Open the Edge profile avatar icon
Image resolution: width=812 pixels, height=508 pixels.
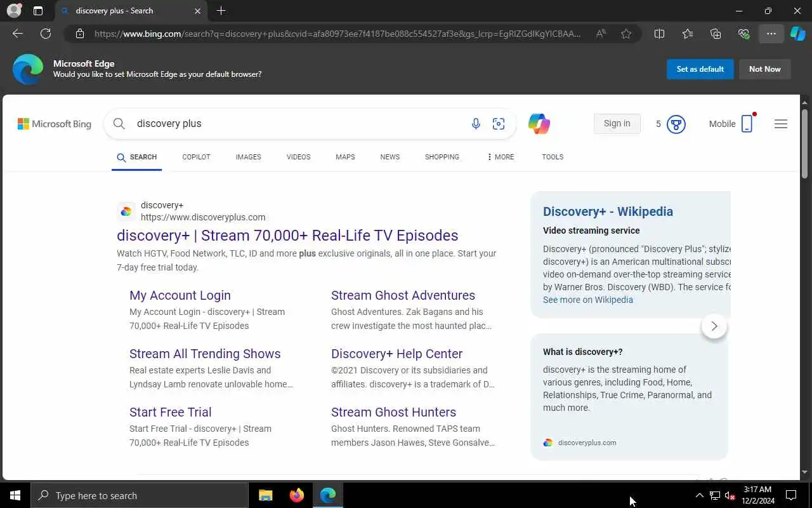point(14,11)
